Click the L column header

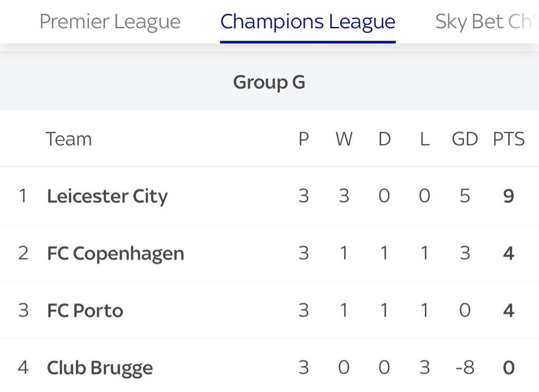(x=425, y=139)
